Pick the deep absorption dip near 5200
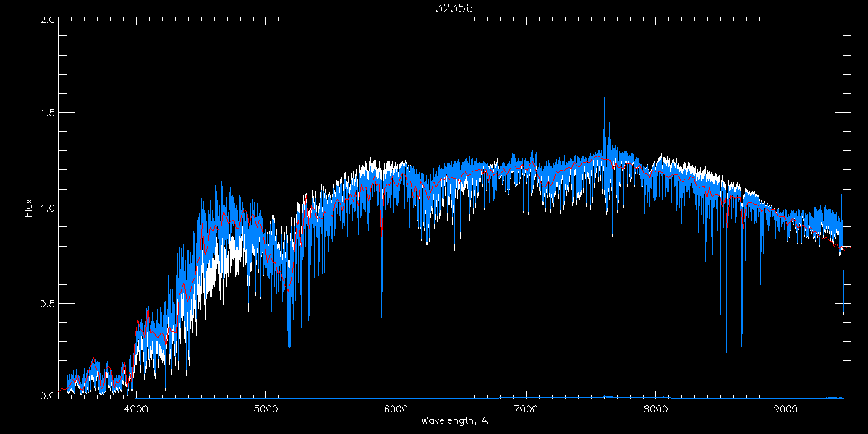868x434 pixels. pyautogui.click(x=289, y=345)
